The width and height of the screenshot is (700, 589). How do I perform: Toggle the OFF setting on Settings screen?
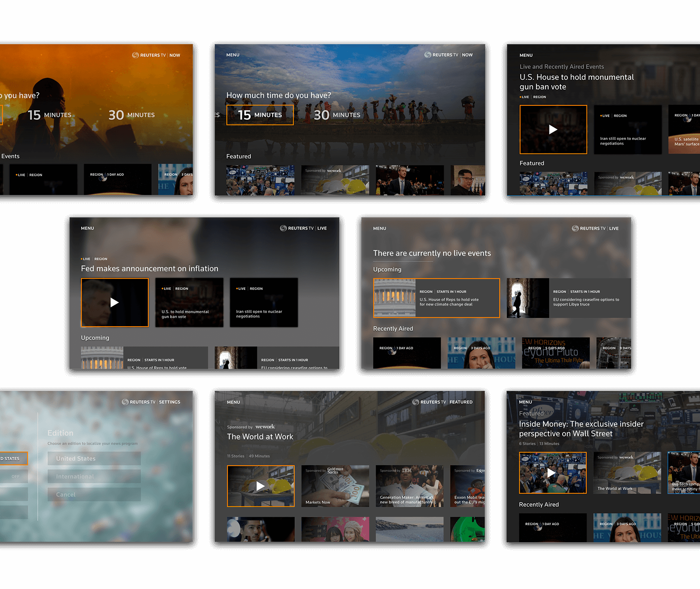[x=14, y=477]
